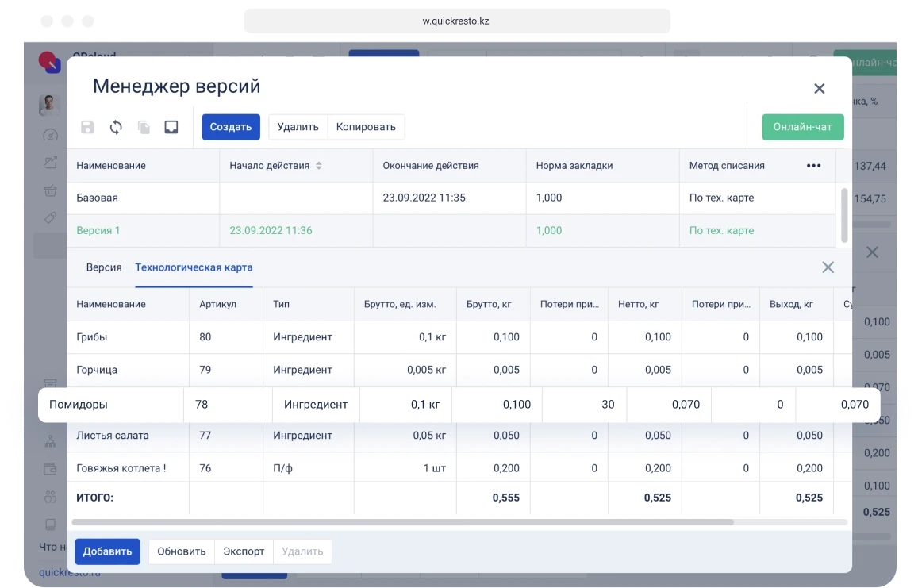Select the Версия 1 row
This screenshot has height=588, width=918.
98,231
